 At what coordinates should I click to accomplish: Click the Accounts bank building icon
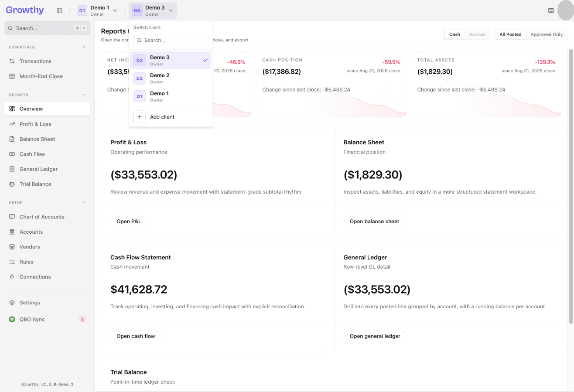[x=12, y=232]
